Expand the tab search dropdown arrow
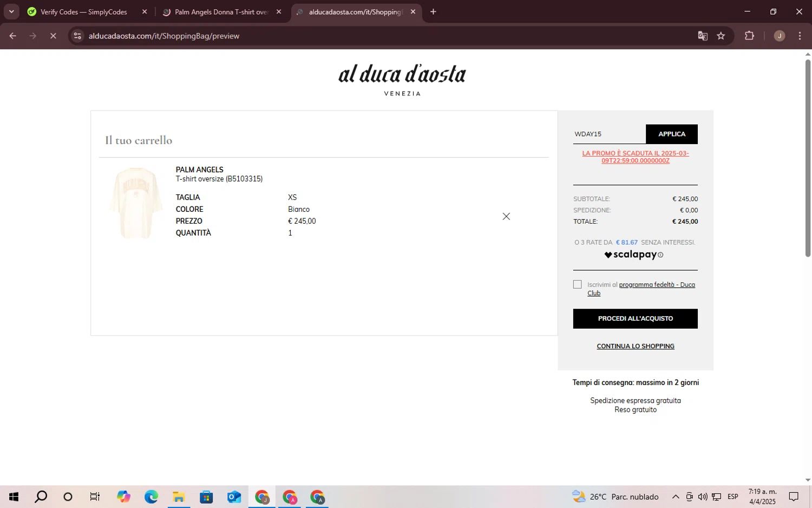The height and width of the screenshot is (508, 812). (x=11, y=11)
